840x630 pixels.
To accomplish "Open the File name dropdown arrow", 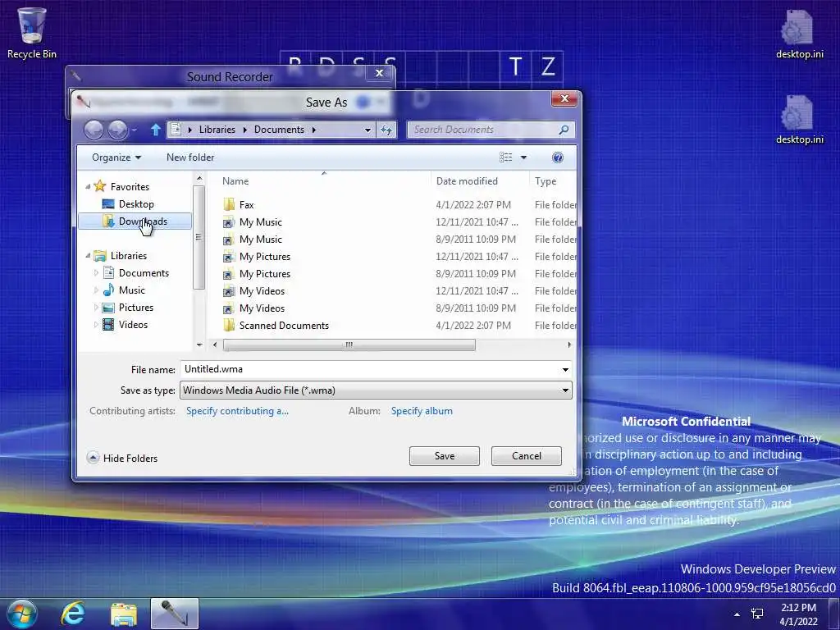I will coord(565,370).
